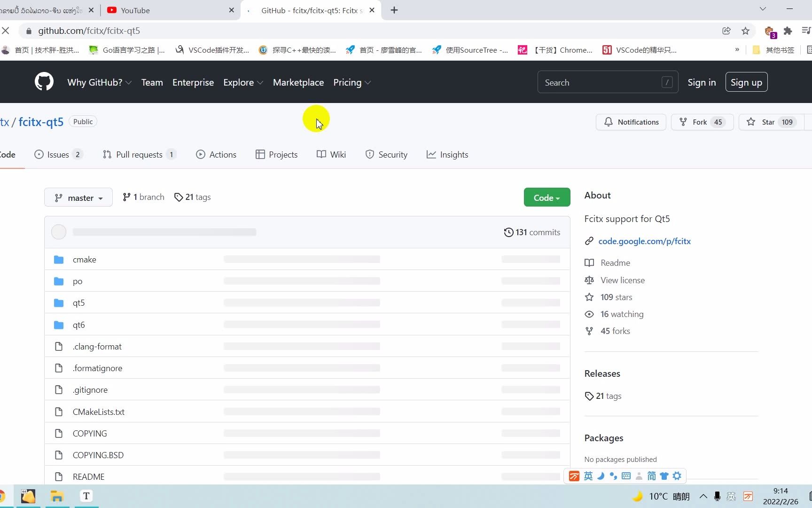Image resolution: width=812 pixels, height=508 pixels.
Task: Open the Packages heading link
Action: point(604,438)
